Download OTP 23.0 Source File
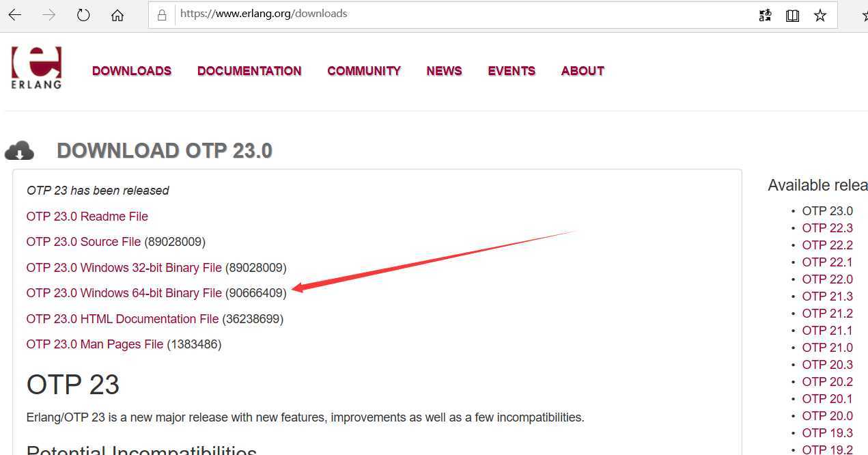This screenshot has width=868, height=455. (83, 242)
